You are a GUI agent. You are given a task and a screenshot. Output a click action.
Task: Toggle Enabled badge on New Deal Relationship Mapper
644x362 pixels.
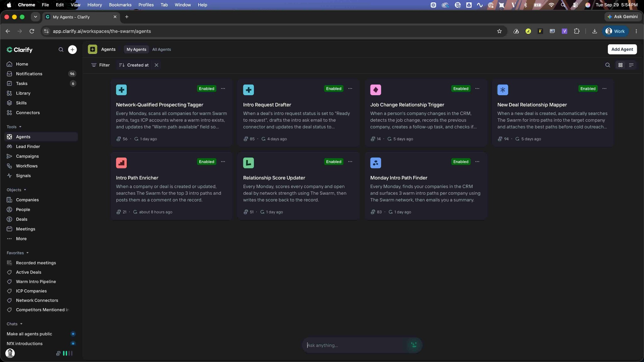(588, 89)
